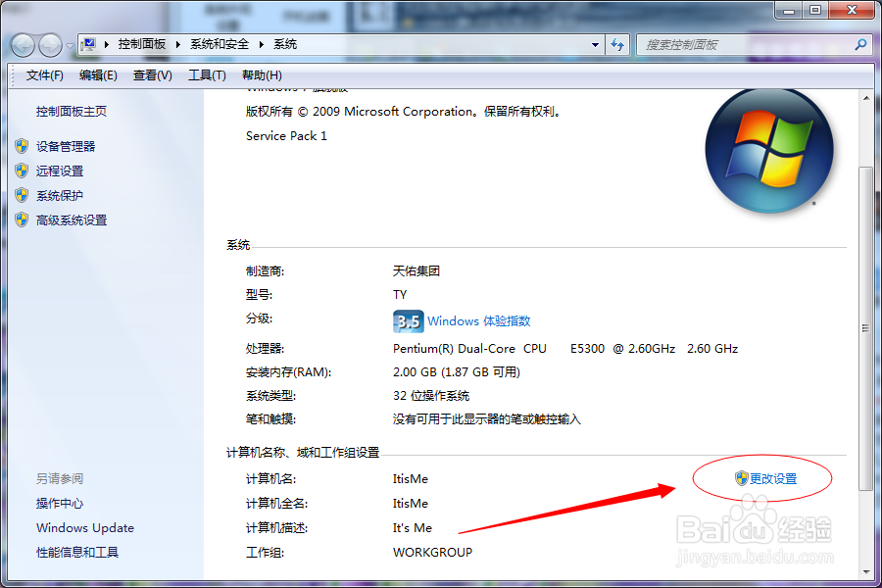Image resolution: width=882 pixels, height=588 pixels.
Task: Open the address bar history dropdown arrow
Action: [593, 45]
